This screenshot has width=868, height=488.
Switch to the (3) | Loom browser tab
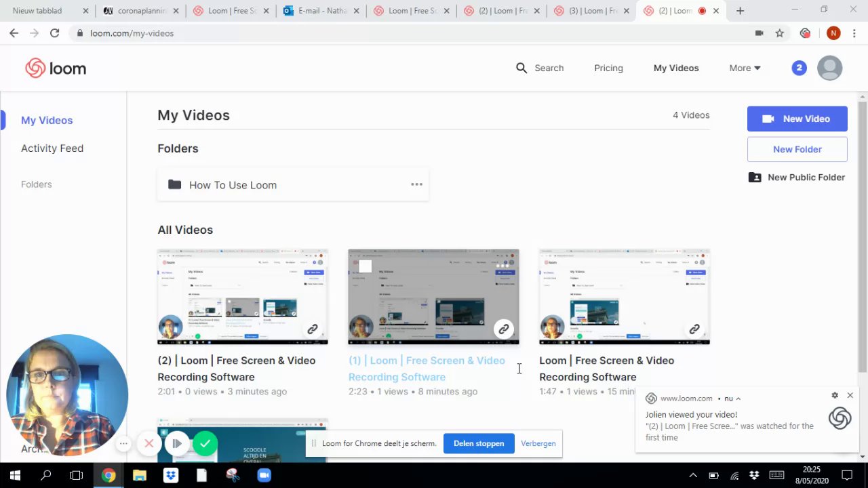pos(591,11)
